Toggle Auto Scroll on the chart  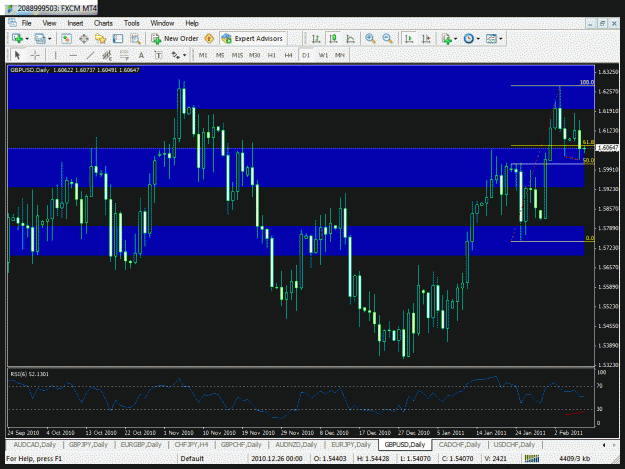[409, 39]
